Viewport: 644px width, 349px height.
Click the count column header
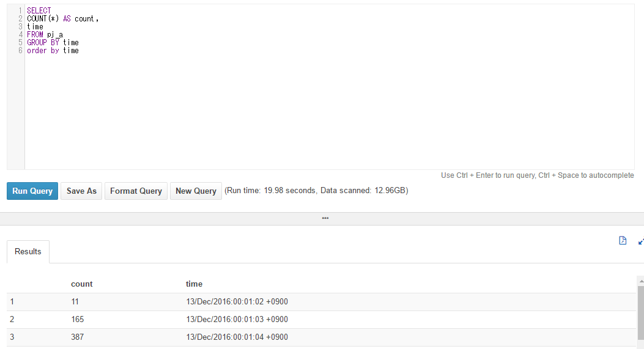click(x=82, y=284)
